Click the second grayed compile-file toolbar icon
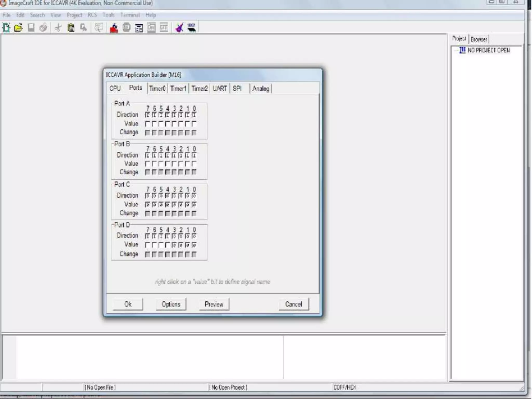532x399 pixels. coord(164,27)
